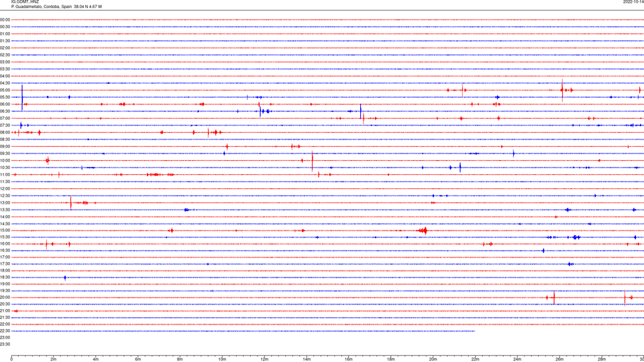Click the '13:00' time row label
This screenshot has width=644, height=362.
[x=5, y=202]
